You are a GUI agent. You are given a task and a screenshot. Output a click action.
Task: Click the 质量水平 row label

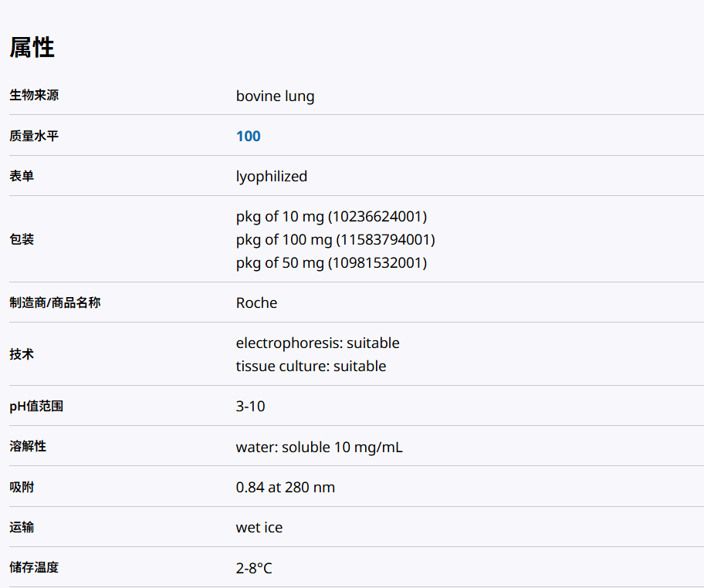tap(34, 136)
